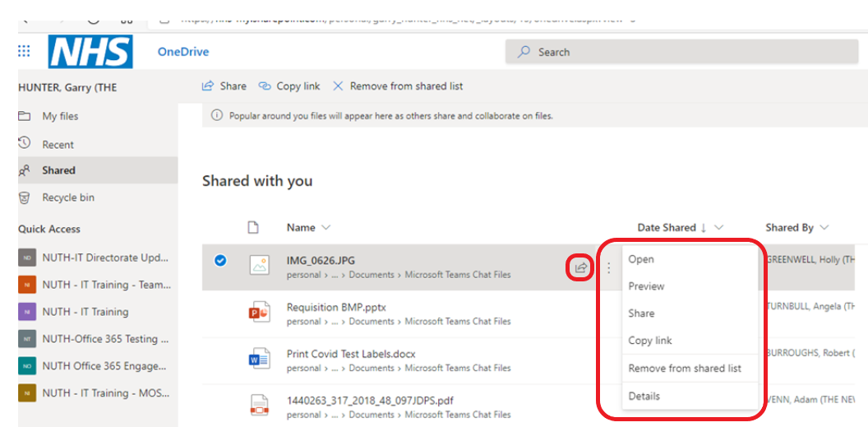This screenshot has height=427, width=868.
Task: Open the Shared By column dropdown
Action: [824, 228]
